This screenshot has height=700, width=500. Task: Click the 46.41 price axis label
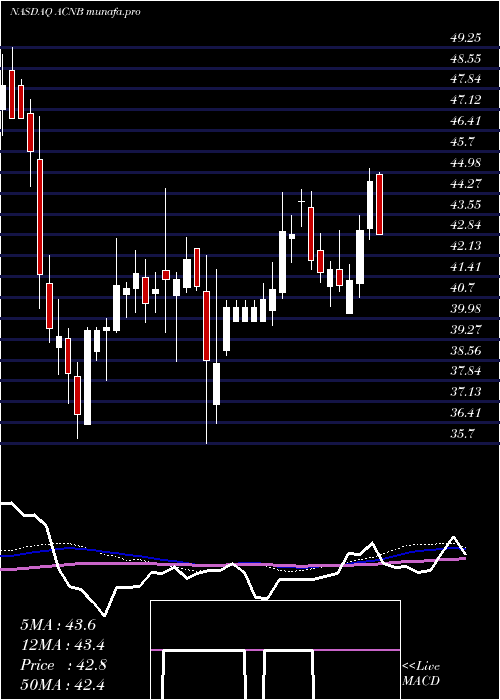(466, 121)
